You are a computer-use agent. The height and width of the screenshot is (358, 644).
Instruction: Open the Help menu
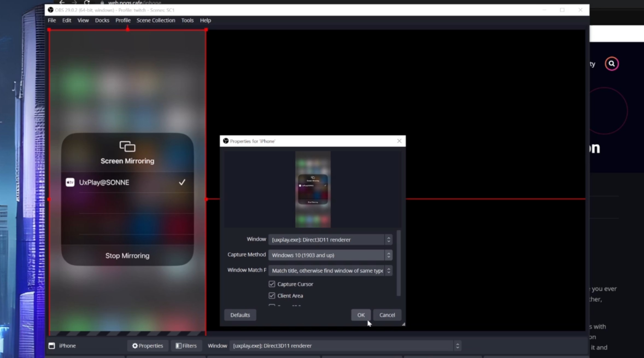(x=205, y=20)
